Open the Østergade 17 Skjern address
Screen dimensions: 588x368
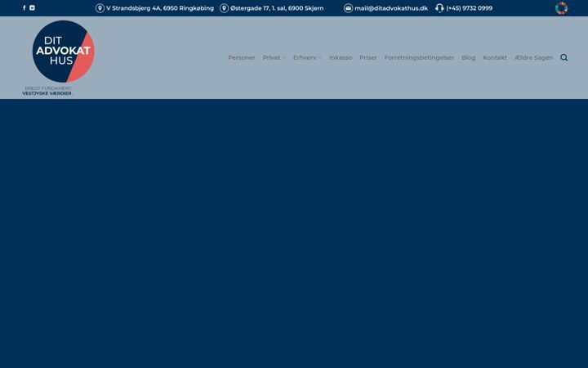277,8
